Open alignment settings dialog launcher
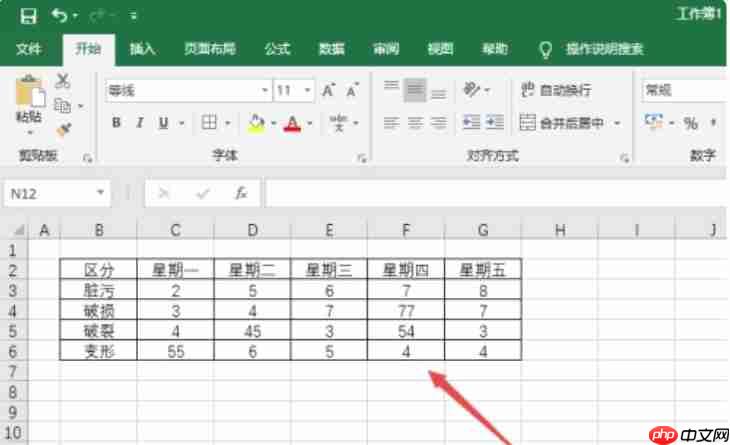The image size is (730, 445). coord(624,159)
